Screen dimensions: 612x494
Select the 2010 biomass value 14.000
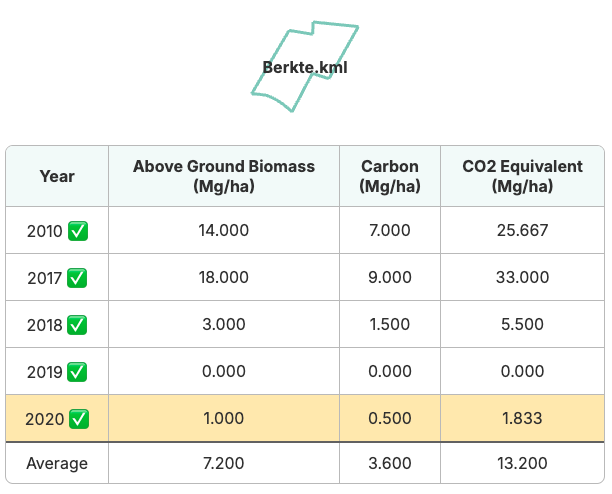coord(224,230)
